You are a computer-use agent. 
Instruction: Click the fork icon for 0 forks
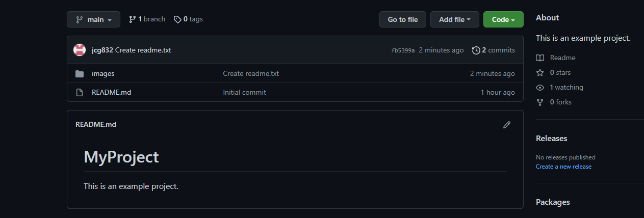(540, 102)
